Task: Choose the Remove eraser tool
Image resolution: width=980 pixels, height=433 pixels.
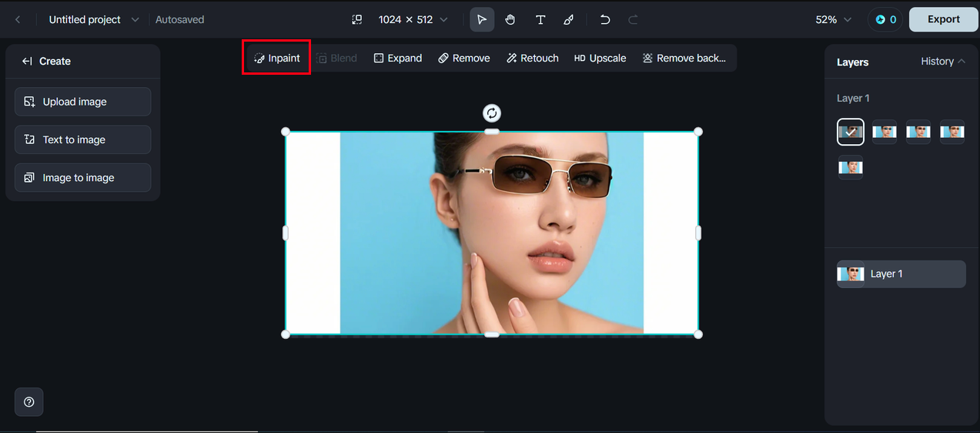Action: coord(464,58)
